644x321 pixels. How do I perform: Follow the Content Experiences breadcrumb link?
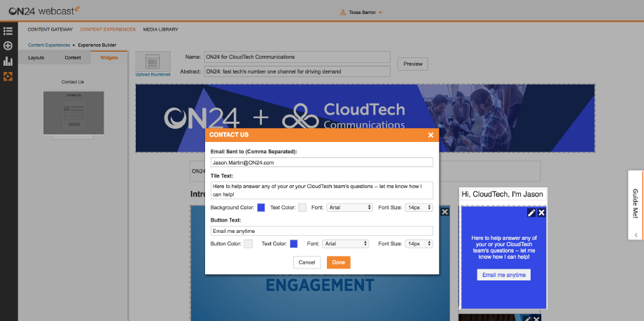tap(49, 45)
